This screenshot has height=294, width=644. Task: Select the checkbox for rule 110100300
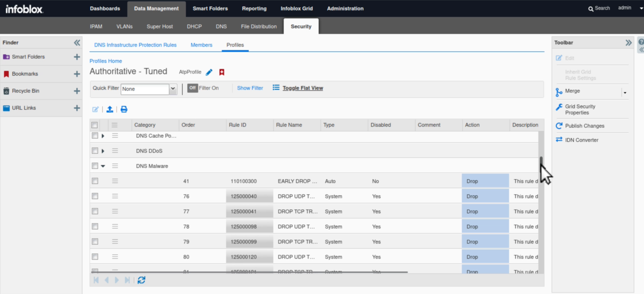click(x=95, y=181)
